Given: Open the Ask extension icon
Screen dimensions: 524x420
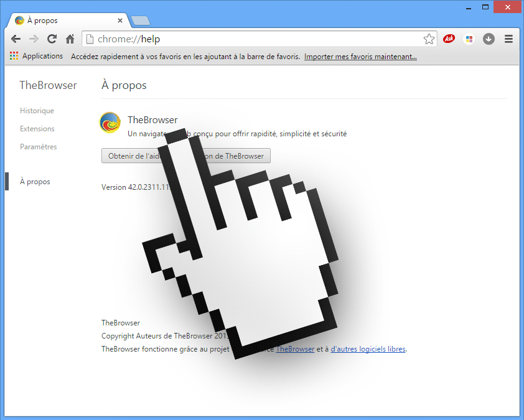Looking at the screenshot, I should [x=449, y=39].
